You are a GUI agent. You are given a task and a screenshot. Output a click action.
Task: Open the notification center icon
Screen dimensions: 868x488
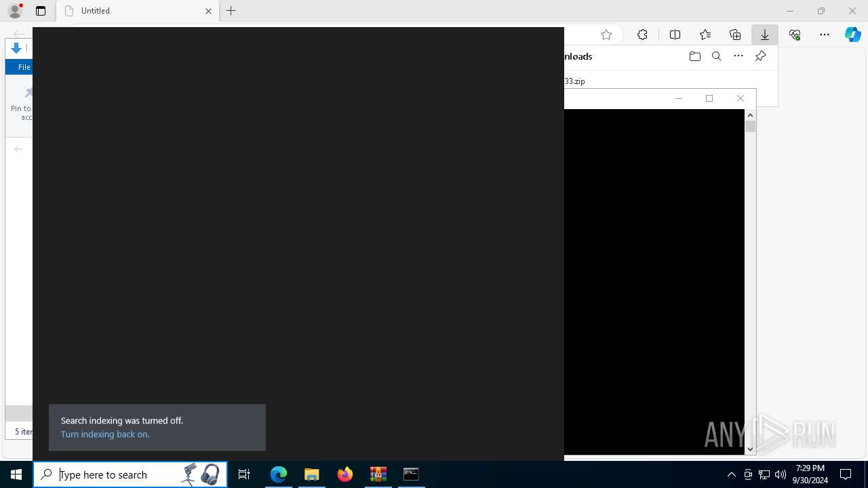[846, 474]
